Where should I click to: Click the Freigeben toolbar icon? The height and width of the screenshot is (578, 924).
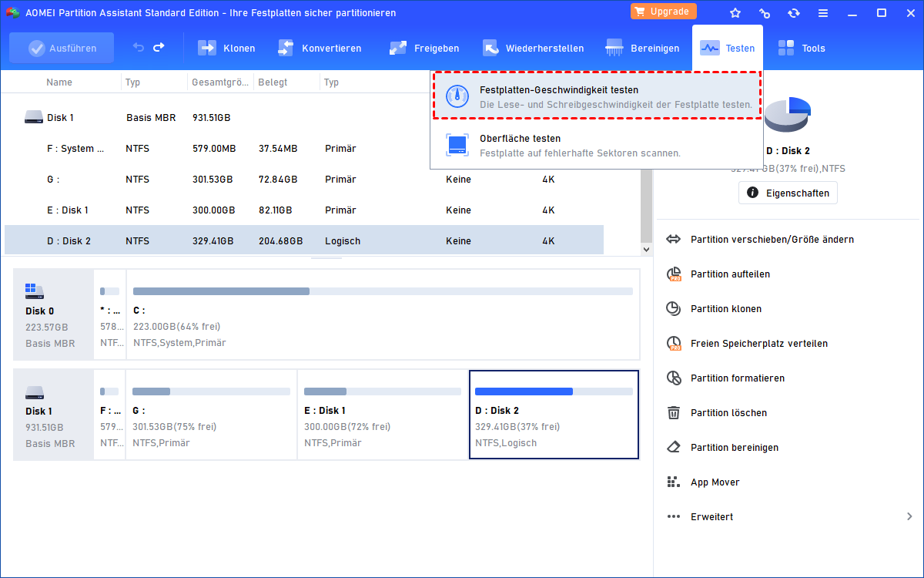398,48
